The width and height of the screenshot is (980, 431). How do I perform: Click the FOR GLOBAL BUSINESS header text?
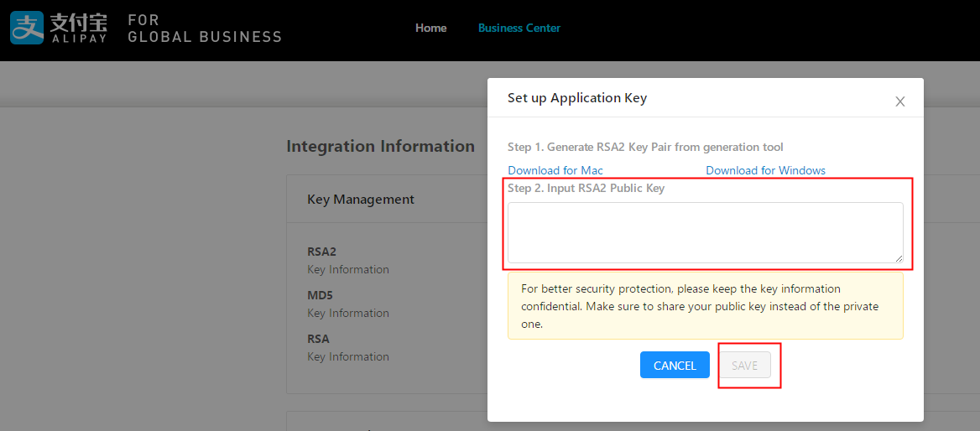(x=205, y=28)
